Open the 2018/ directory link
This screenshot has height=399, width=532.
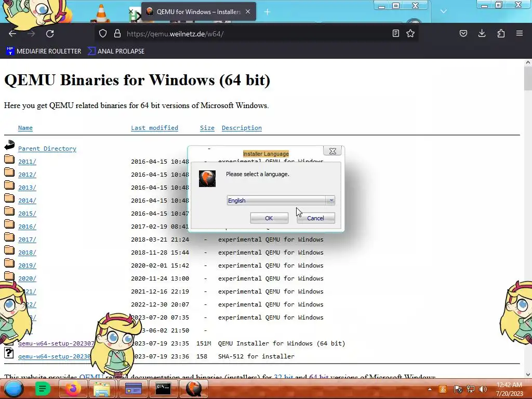(27, 252)
